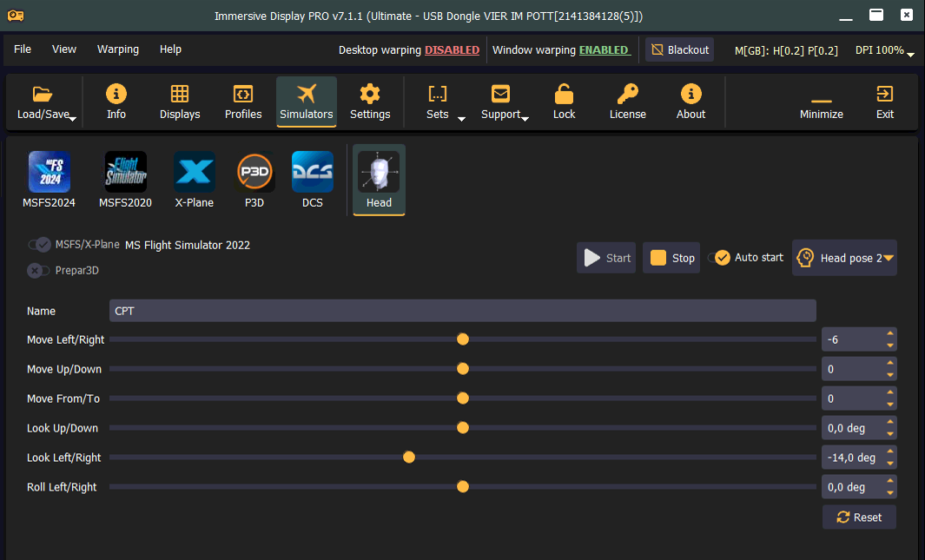Expand the DPI 100% dropdown
The image size is (925, 560).
(910, 54)
